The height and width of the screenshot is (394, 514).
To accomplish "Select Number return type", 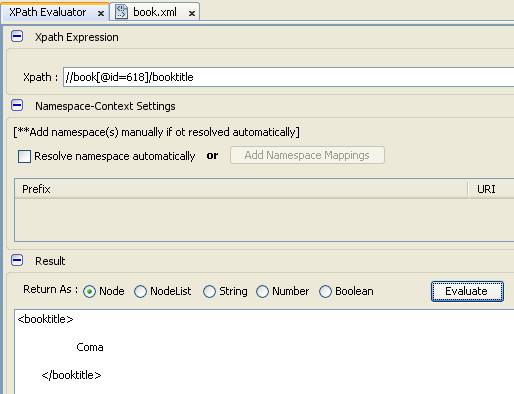I will [x=262, y=291].
